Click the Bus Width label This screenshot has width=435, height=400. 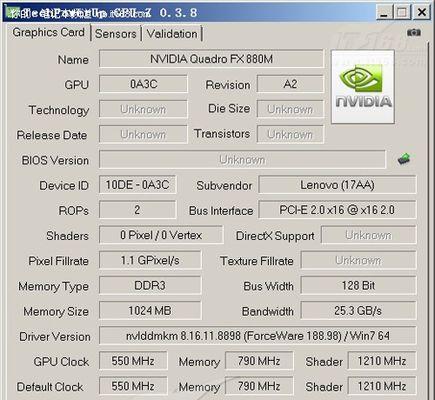[268, 286]
